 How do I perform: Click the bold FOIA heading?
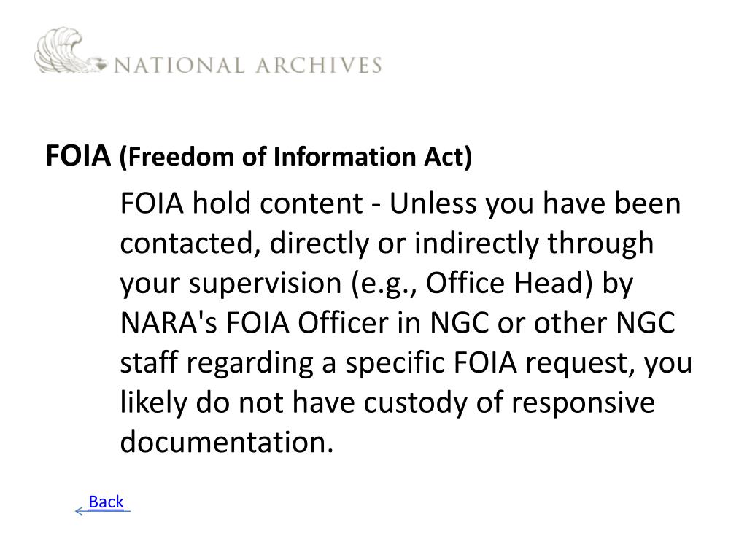(78, 155)
